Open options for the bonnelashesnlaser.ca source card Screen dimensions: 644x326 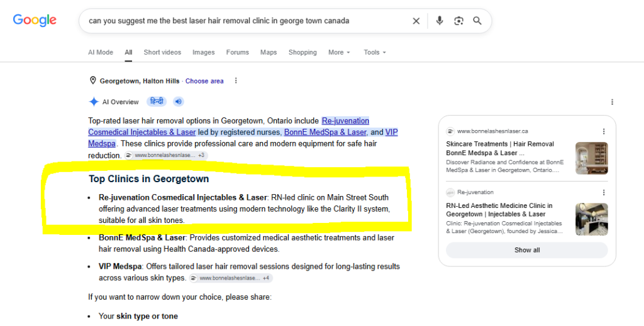(x=604, y=131)
